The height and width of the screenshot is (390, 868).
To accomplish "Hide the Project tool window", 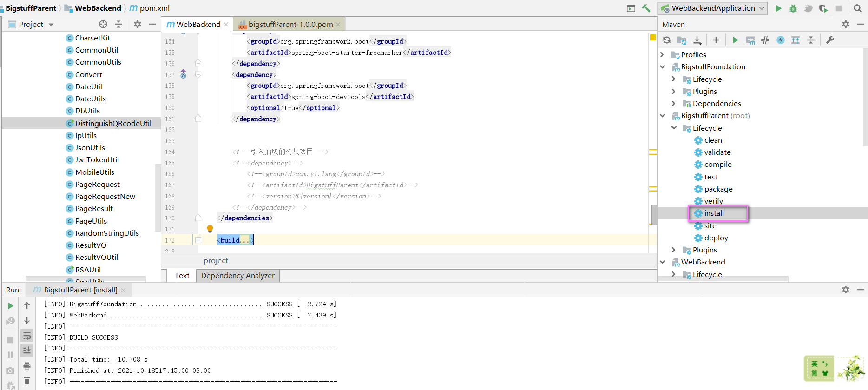I will 152,24.
